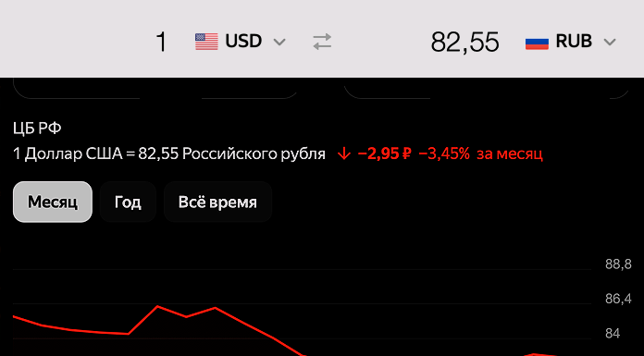Click the US flag icon
Image resolution: width=644 pixels, height=356 pixels.
pyautogui.click(x=206, y=42)
